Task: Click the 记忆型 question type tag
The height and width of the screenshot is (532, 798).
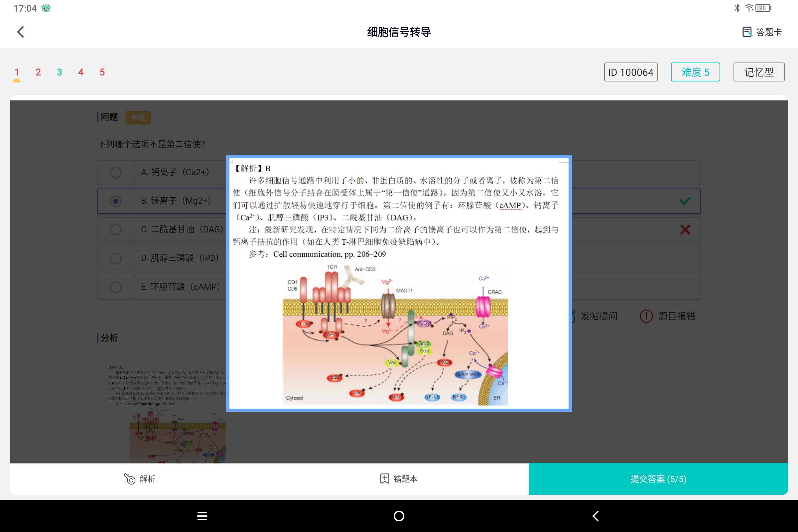Action: [759, 72]
